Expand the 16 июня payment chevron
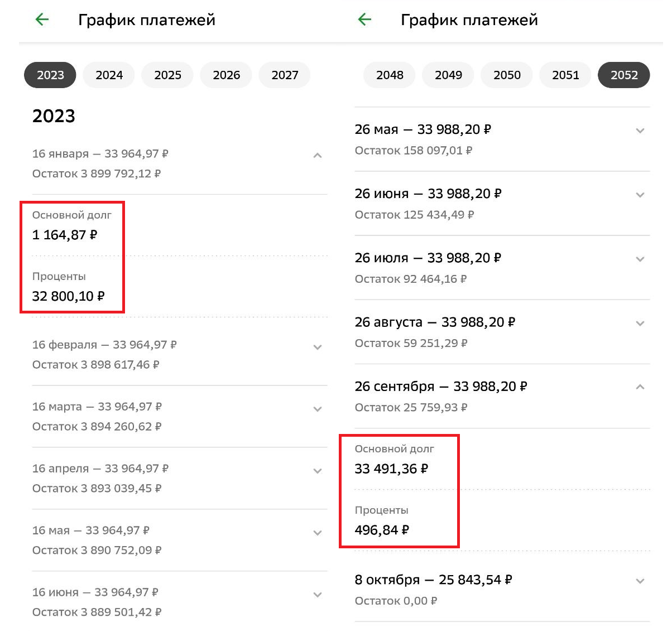Screen dimensions: 672x637 (x=318, y=595)
